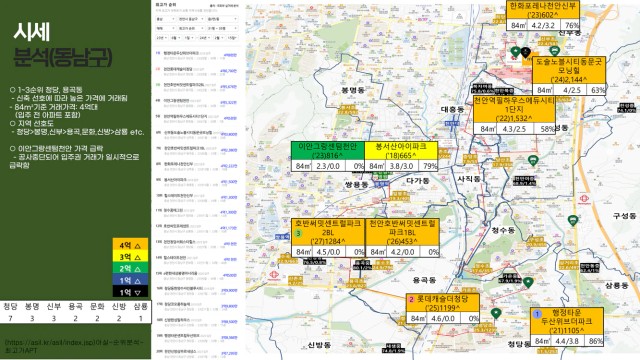Click the 봉서산아이파크 yellow price callout
This screenshot has height=360, width=640.
401,156
